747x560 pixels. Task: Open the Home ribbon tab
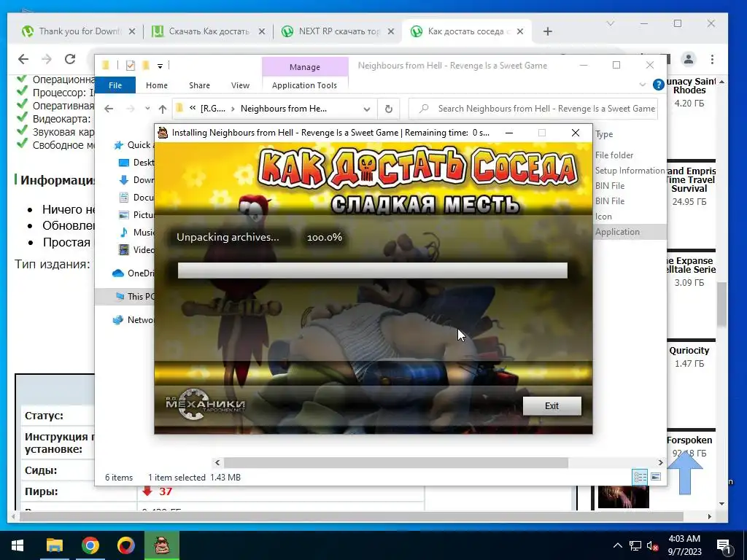point(157,85)
